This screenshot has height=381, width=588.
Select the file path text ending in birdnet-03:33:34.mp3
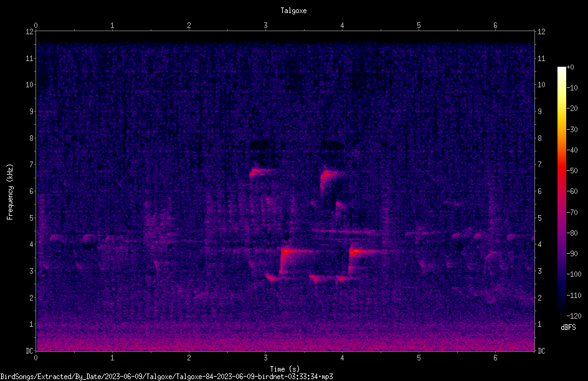[x=166, y=377]
